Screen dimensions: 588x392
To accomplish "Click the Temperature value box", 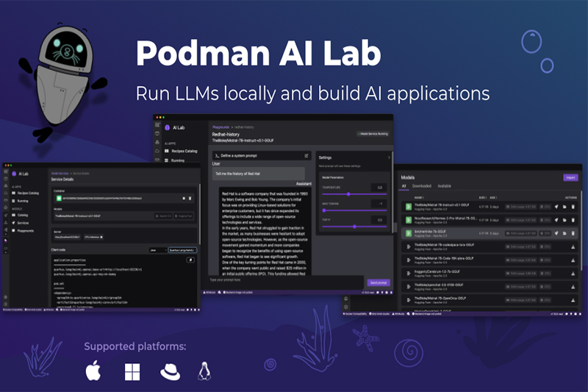I will point(379,188).
